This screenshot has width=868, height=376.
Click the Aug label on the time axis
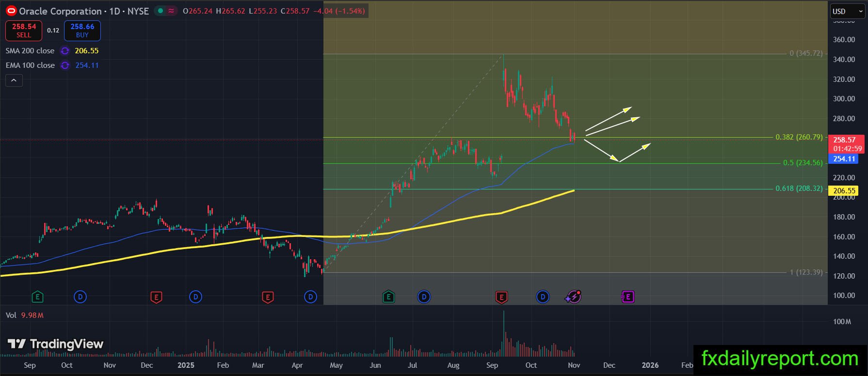(453, 365)
